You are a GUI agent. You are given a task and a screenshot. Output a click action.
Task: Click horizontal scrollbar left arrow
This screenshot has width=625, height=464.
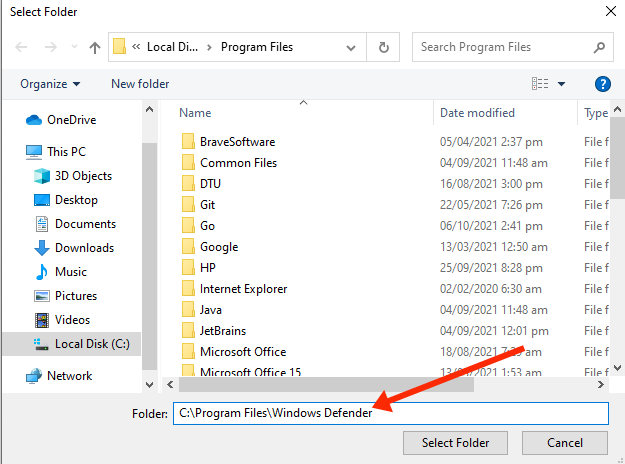pos(170,385)
